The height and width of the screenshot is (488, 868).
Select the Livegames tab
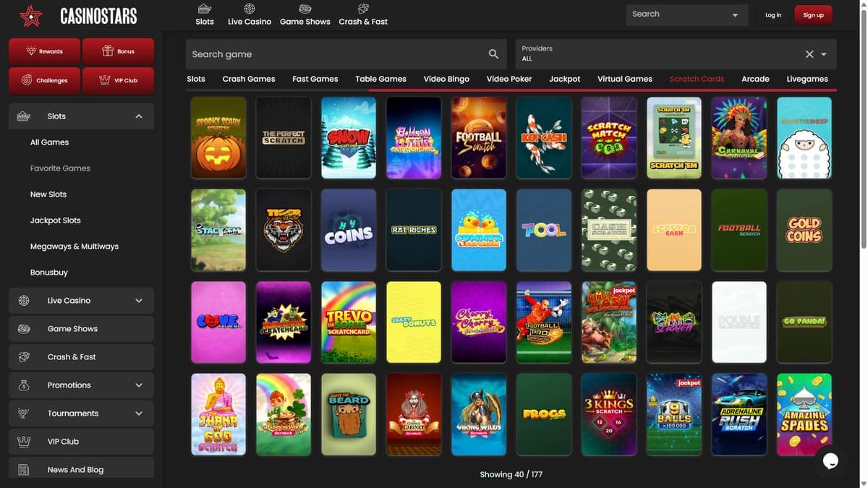click(x=807, y=79)
